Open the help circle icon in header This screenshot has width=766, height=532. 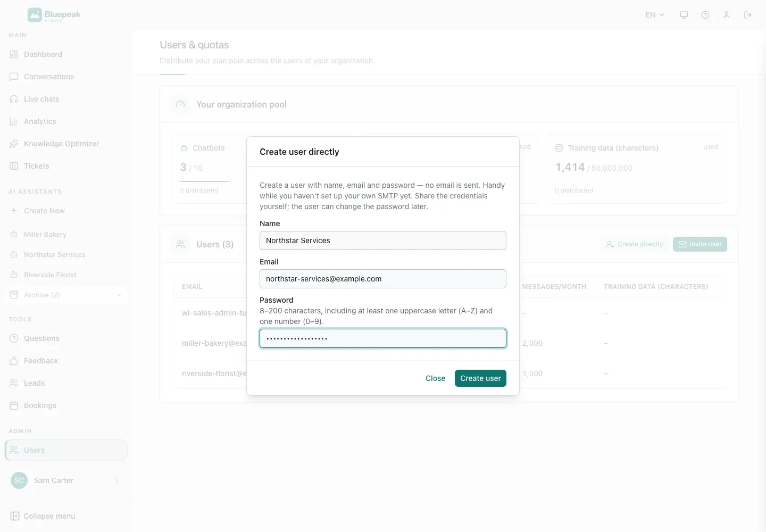pos(705,15)
